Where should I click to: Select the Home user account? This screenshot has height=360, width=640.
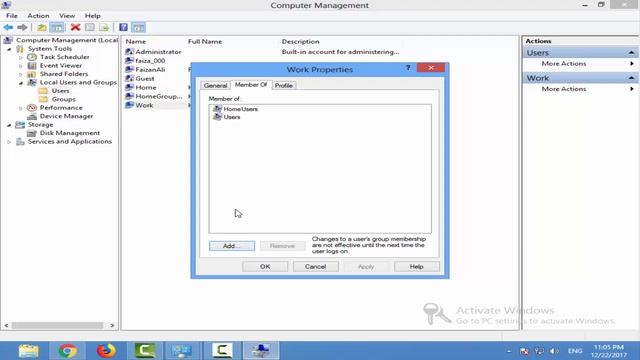click(x=141, y=88)
